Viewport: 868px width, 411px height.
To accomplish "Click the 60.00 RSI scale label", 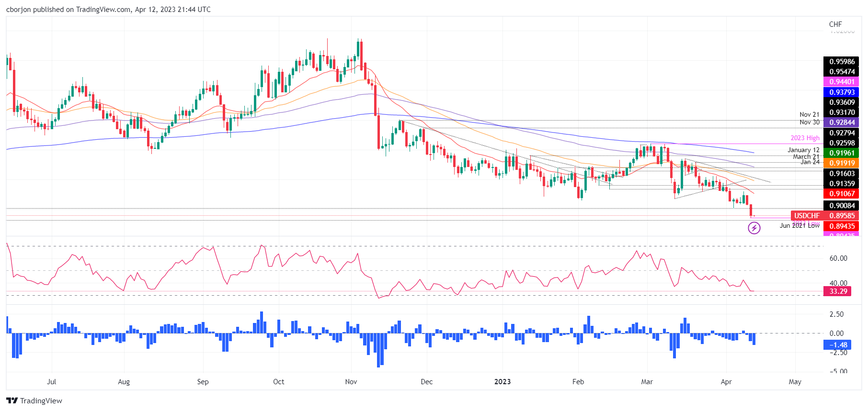I will click(x=838, y=258).
